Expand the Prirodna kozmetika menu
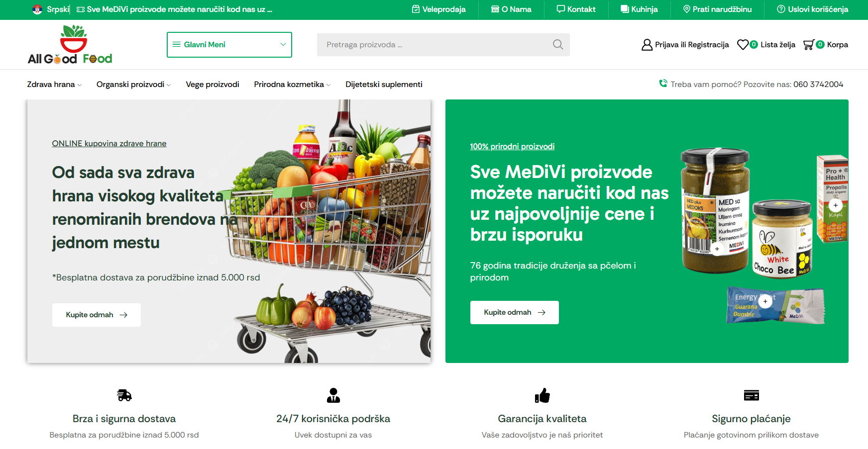The height and width of the screenshot is (449, 868). 292,85
